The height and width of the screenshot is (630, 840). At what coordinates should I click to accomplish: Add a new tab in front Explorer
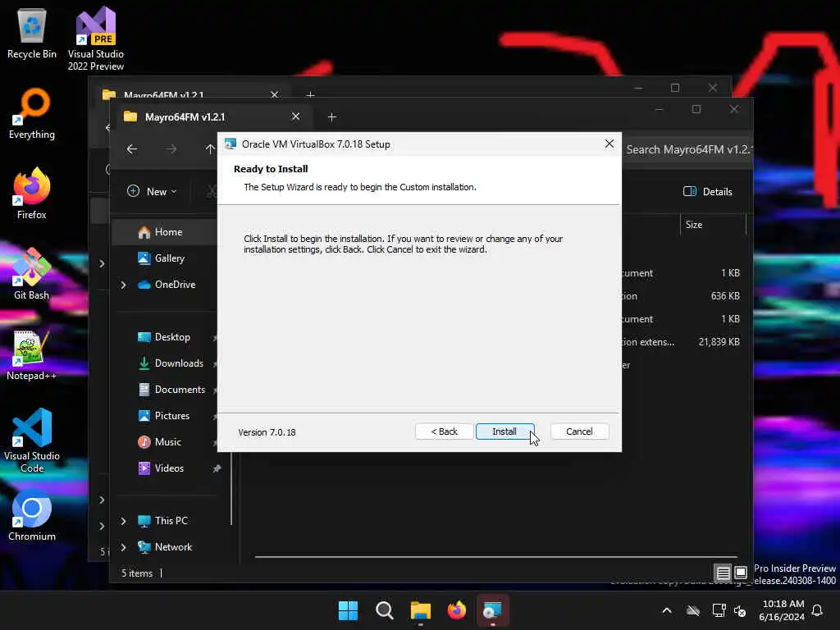coord(331,116)
